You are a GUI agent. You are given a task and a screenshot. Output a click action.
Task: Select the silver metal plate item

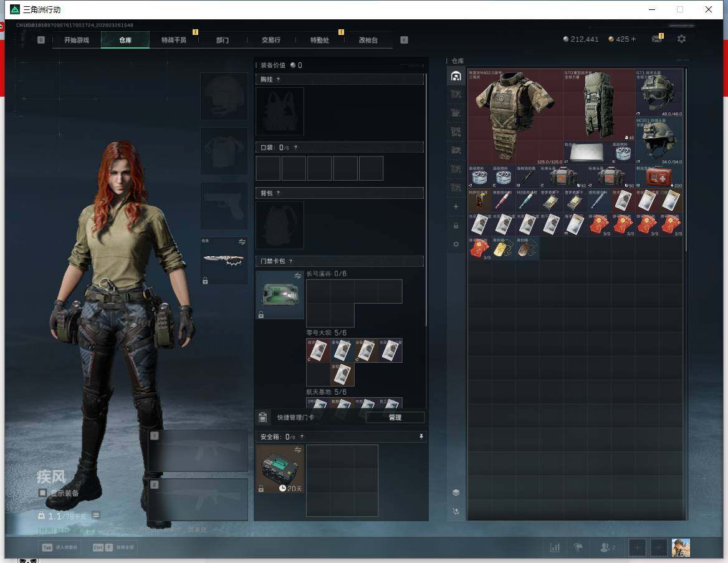(x=587, y=153)
